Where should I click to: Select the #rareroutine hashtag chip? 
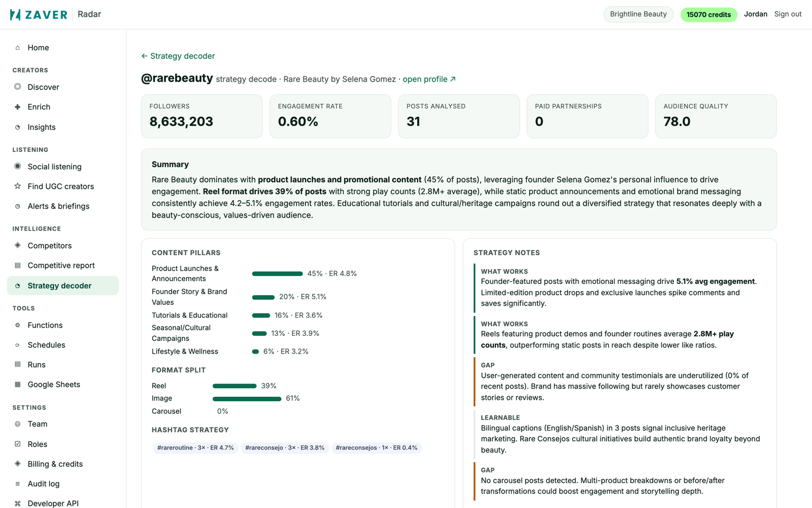pyautogui.click(x=195, y=448)
